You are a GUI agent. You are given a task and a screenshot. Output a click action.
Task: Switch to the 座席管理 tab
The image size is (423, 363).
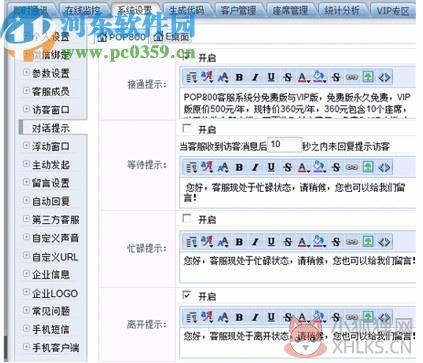[290, 11]
